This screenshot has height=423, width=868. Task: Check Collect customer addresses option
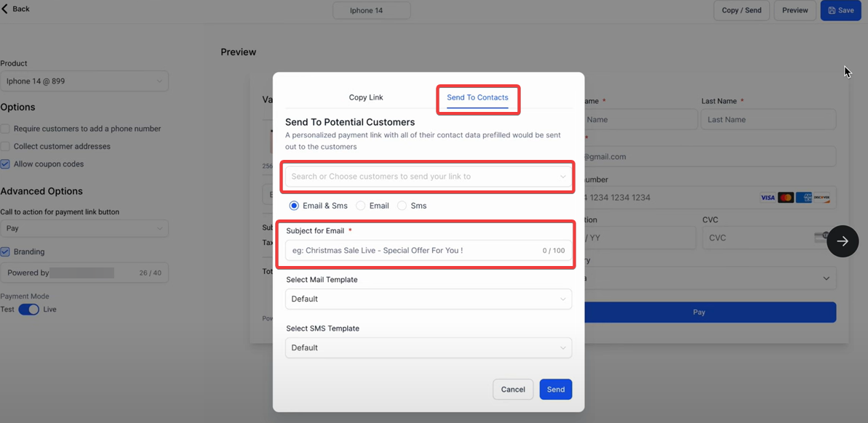pos(5,146)
